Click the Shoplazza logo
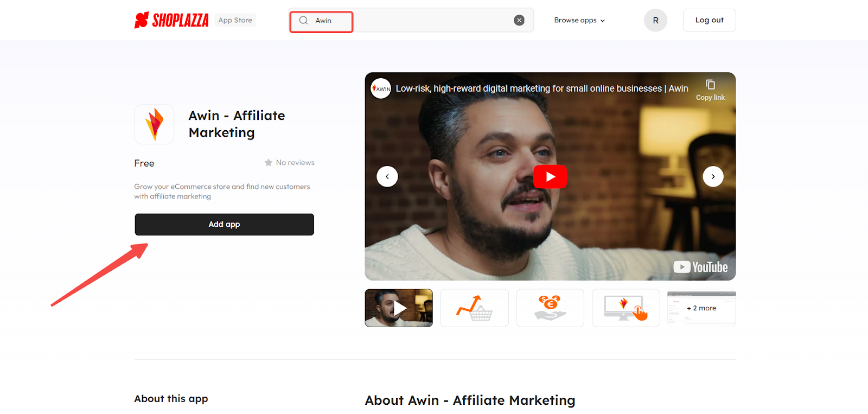 (x=171, y=20)
